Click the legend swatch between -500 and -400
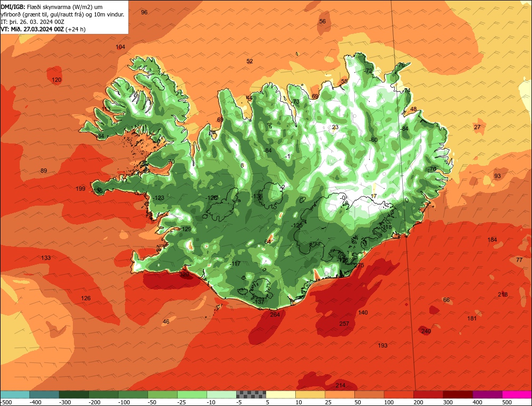This screenshot has width=532, height=406. (x=14, y=394)
